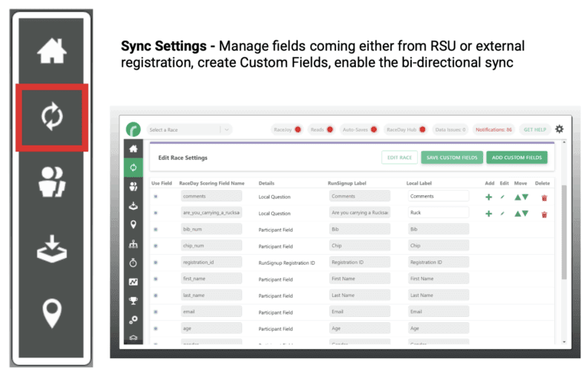
Task: Toggle Use Field checkbox for comments
Action: 156,197
